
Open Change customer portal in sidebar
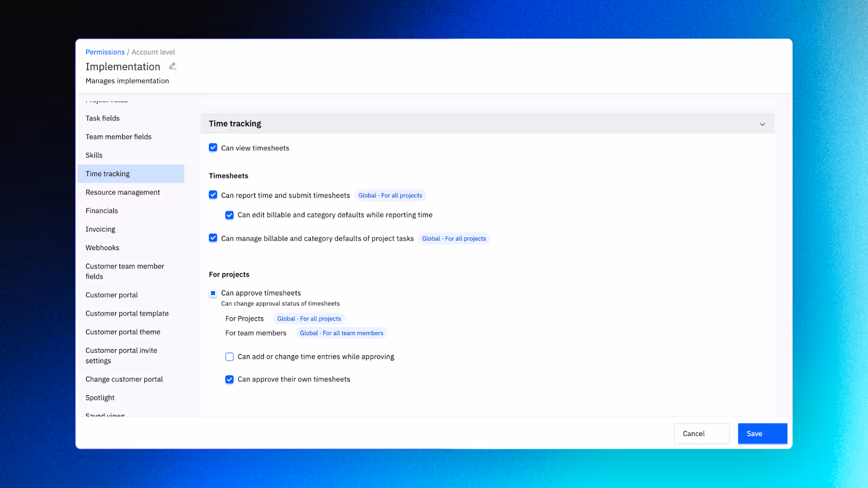[131, 379]
